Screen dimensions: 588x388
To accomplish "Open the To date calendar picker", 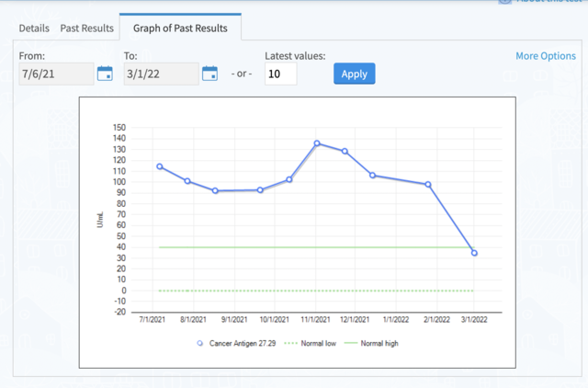I will click(209, 74).
